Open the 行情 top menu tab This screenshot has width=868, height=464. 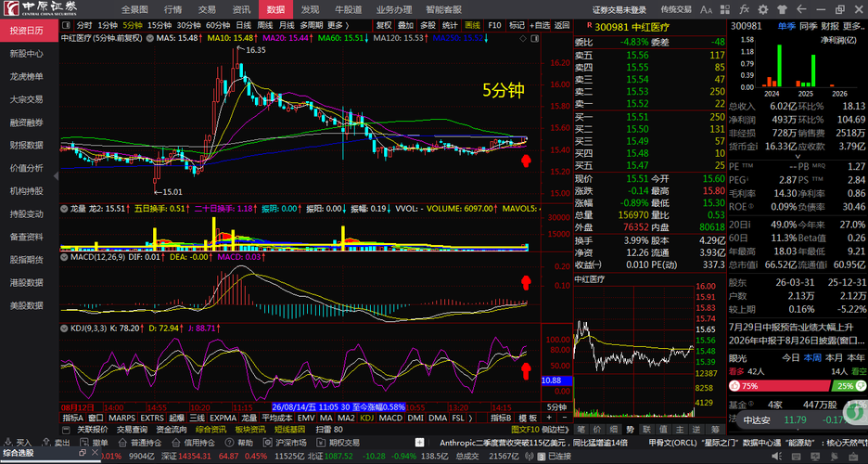point(172,9)
